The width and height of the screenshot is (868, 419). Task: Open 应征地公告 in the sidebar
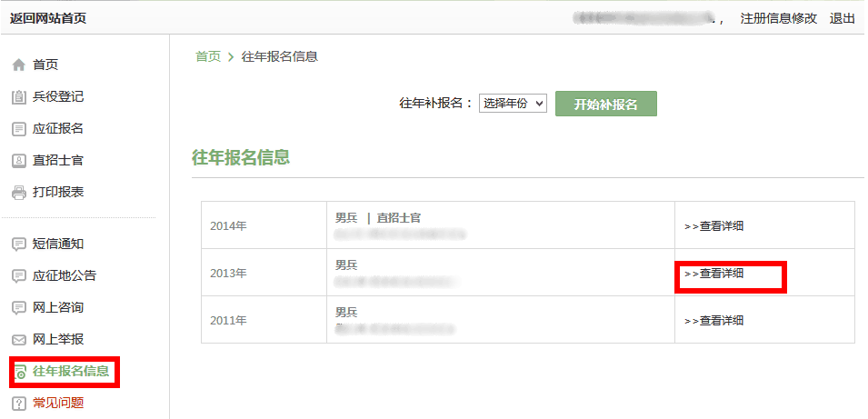click(65, 275)
